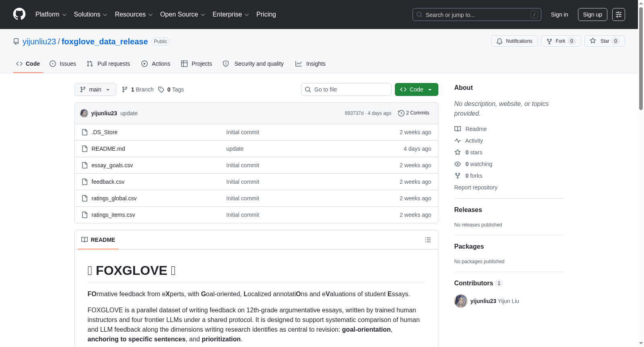The image size is (644, 347).
Task: Click the file icon for feedback.csv
Action: click(85, 182)
